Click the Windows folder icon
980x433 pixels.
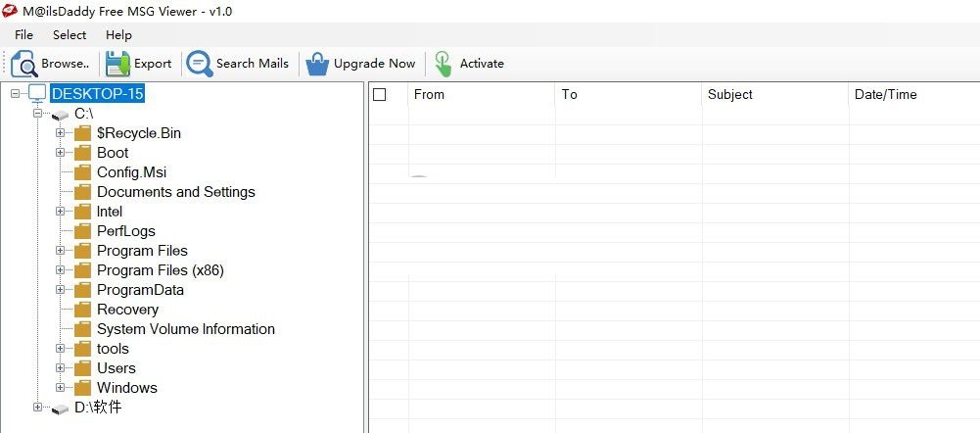82,388
